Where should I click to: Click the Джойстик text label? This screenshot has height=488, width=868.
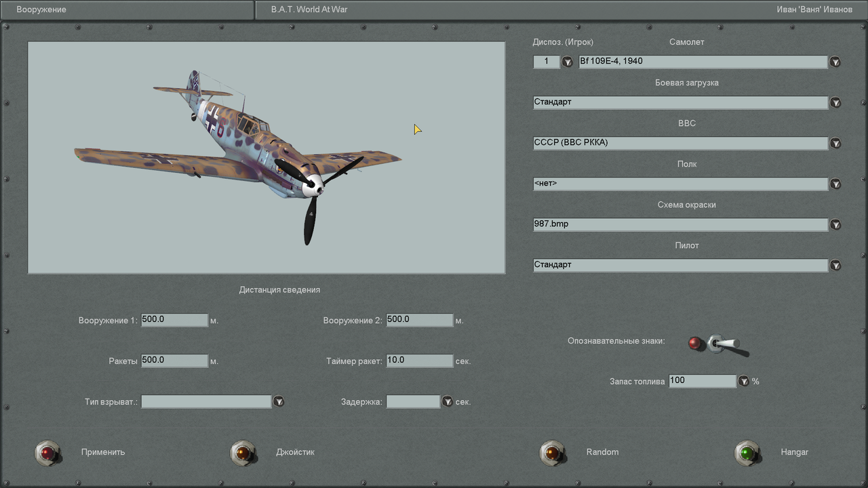tap(295, 452)
